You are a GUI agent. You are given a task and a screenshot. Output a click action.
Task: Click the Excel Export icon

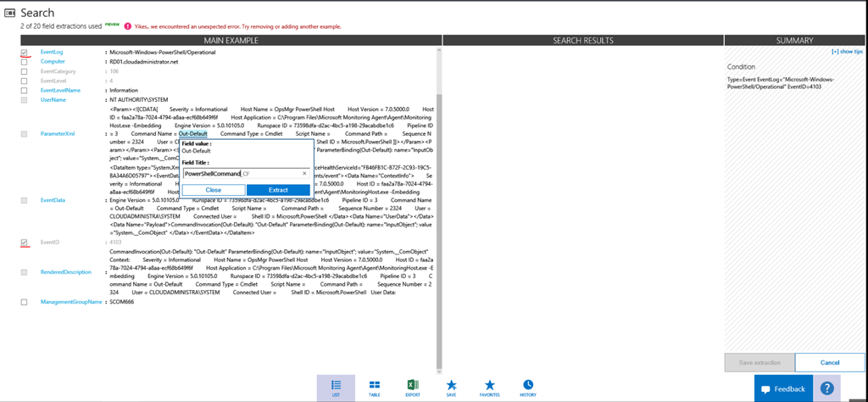[x=413, y=387]
